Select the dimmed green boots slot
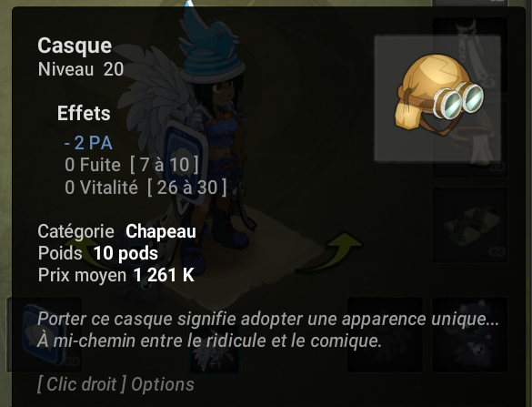 coord(470,225)
